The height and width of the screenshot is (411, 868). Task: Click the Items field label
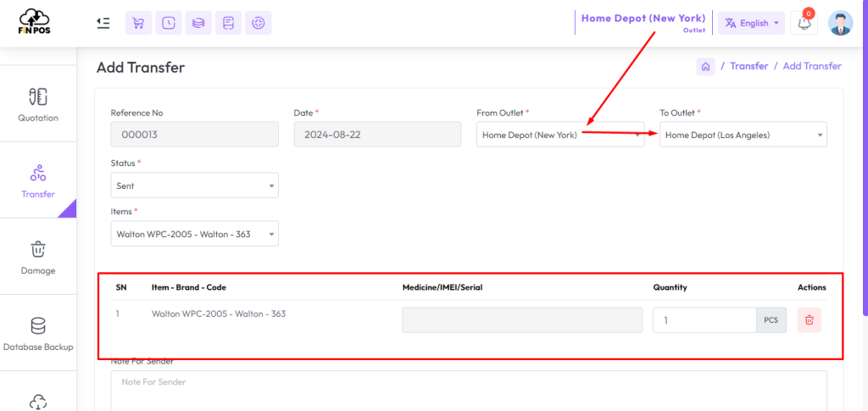[x=124, y=211]
